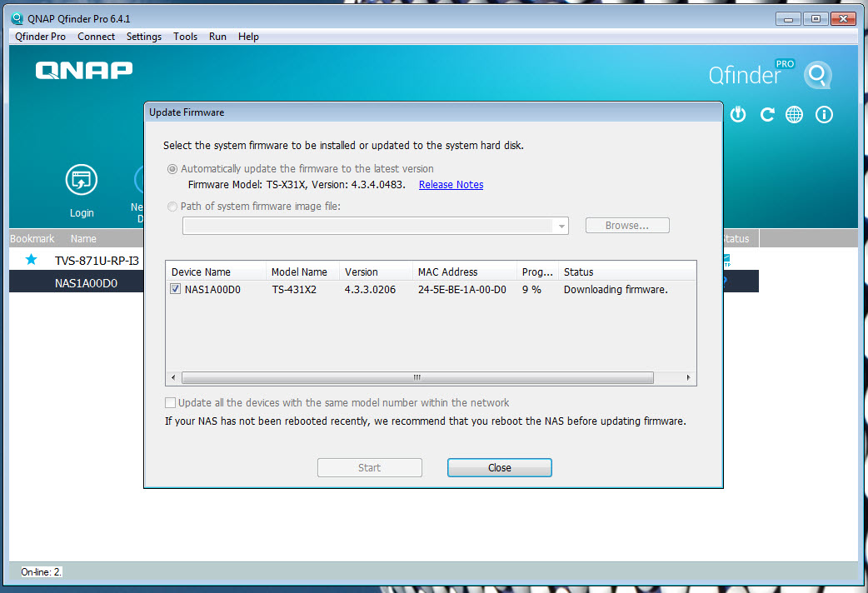This screenshot has height=593, width=868.
Task: Click the Status column header in the dialog
Action: coord(626,272)
